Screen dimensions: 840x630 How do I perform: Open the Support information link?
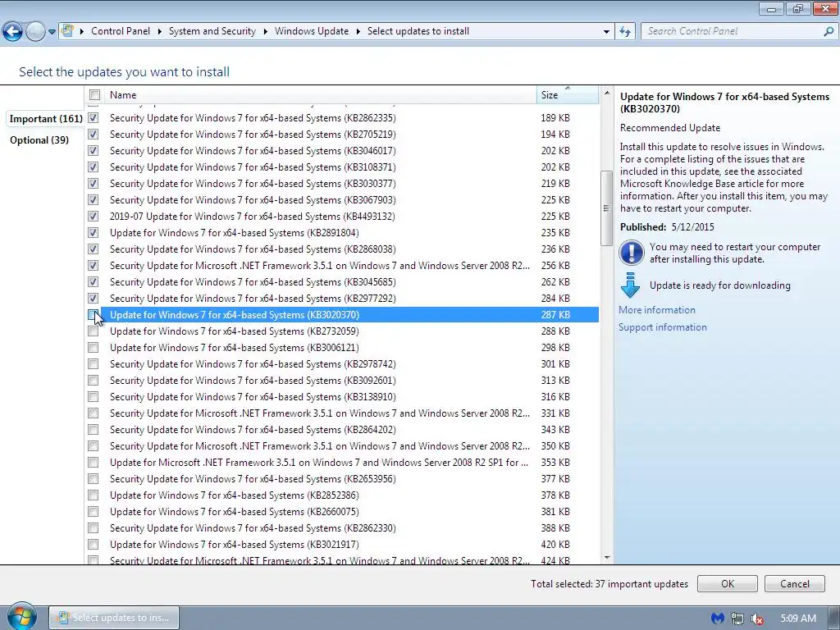[663, 327]
